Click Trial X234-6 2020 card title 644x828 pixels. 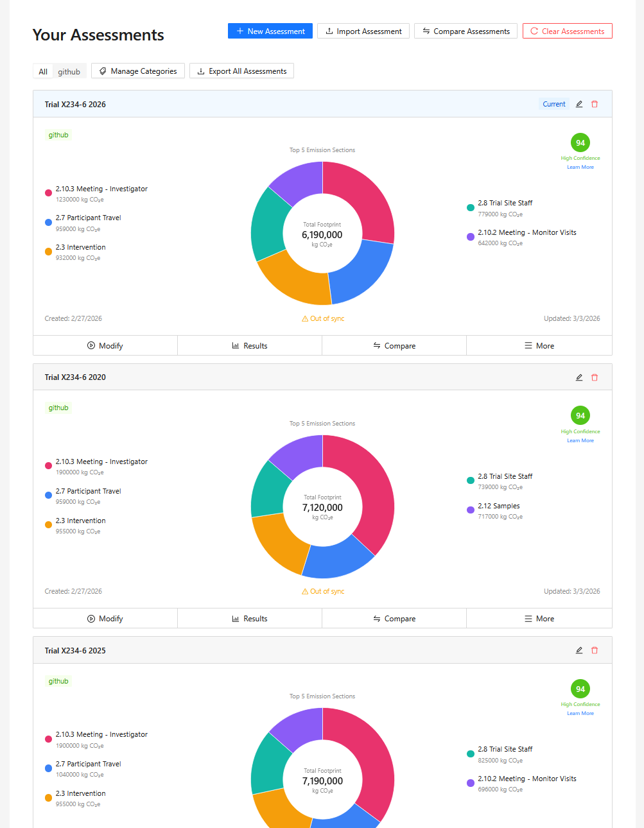75,377
